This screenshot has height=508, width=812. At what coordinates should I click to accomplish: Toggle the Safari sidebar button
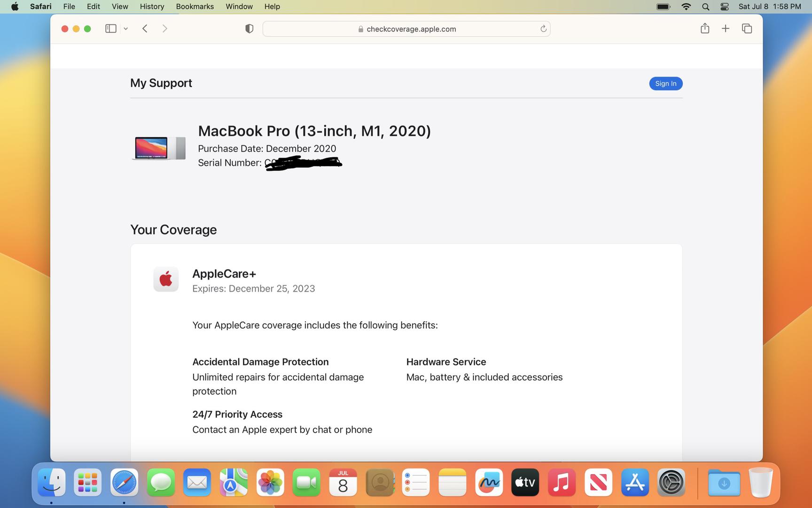[x=111, y=29]
